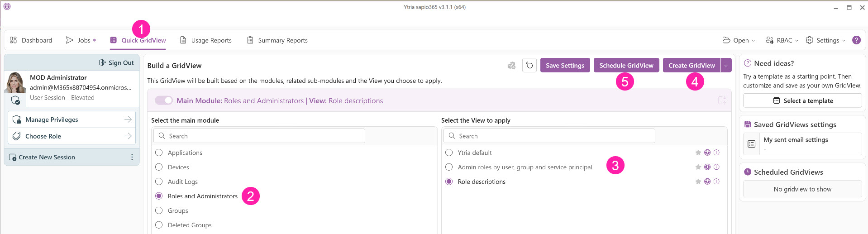Viewport: 868px width, 234px height.
Task: Click the purple help question mark icon
Action: (x=856, y=40)
